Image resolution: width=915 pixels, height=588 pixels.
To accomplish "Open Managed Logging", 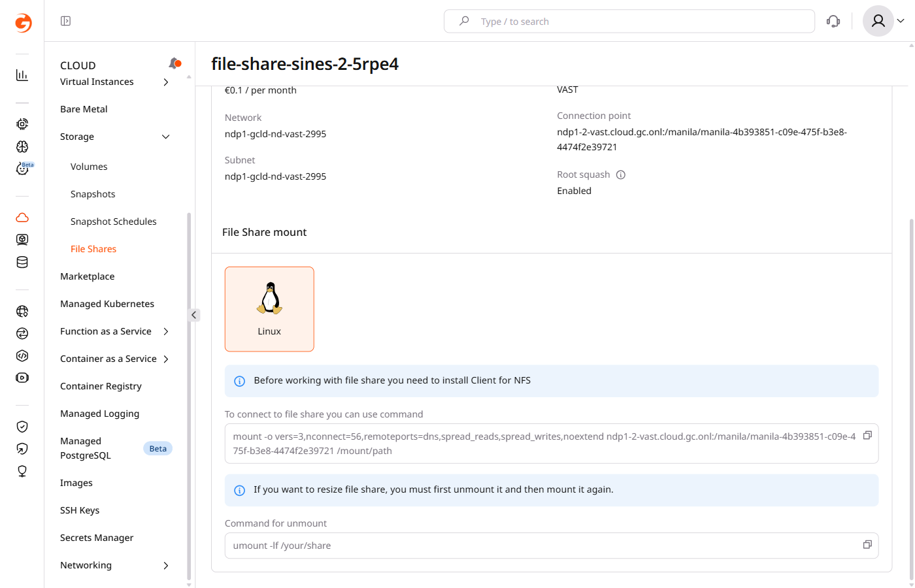I will [99, 414].
